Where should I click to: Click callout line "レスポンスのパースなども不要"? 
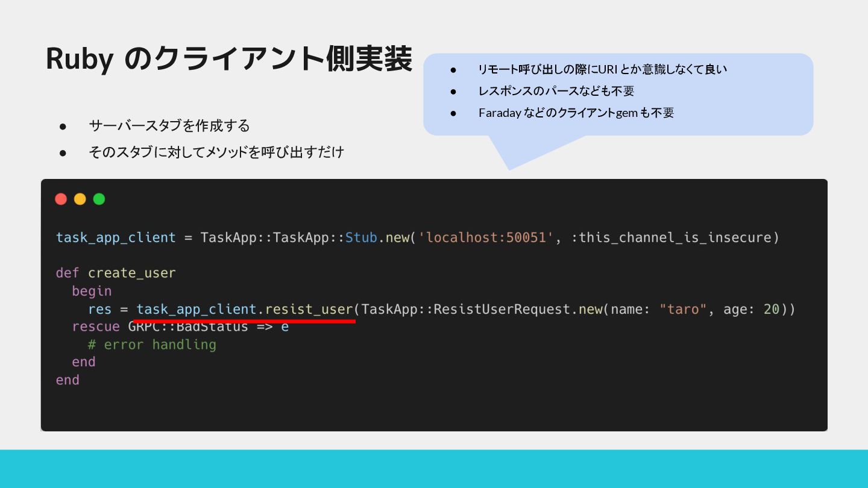[x=556, y=91]
